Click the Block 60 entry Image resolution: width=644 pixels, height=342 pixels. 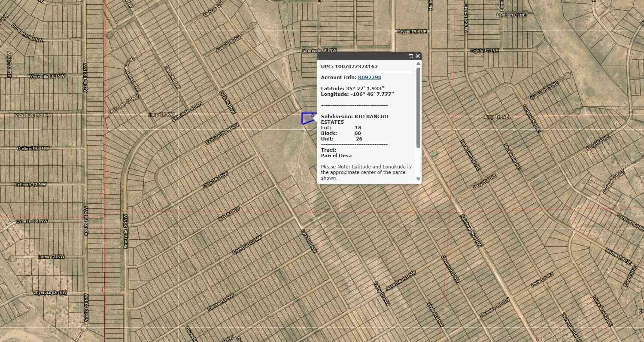tap(341, 133)
